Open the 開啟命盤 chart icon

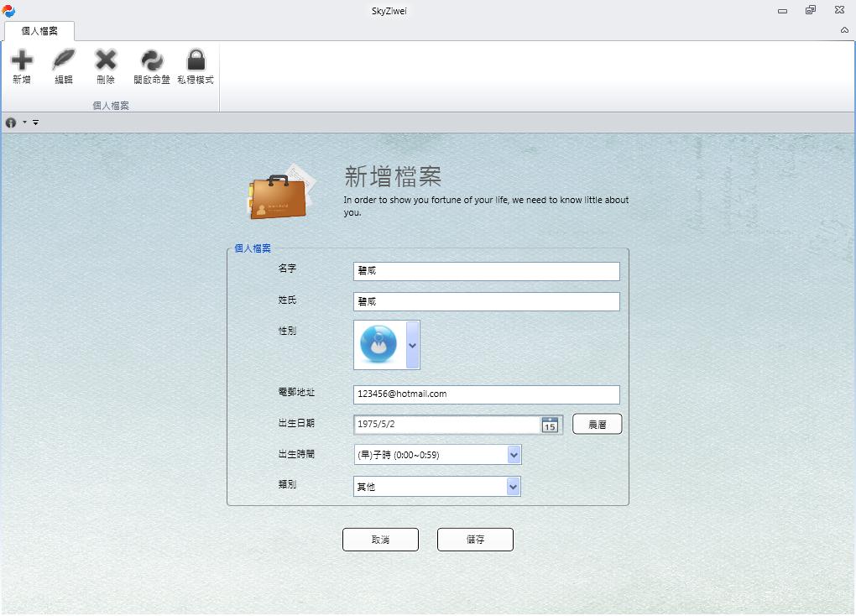(x=152, y=60)
